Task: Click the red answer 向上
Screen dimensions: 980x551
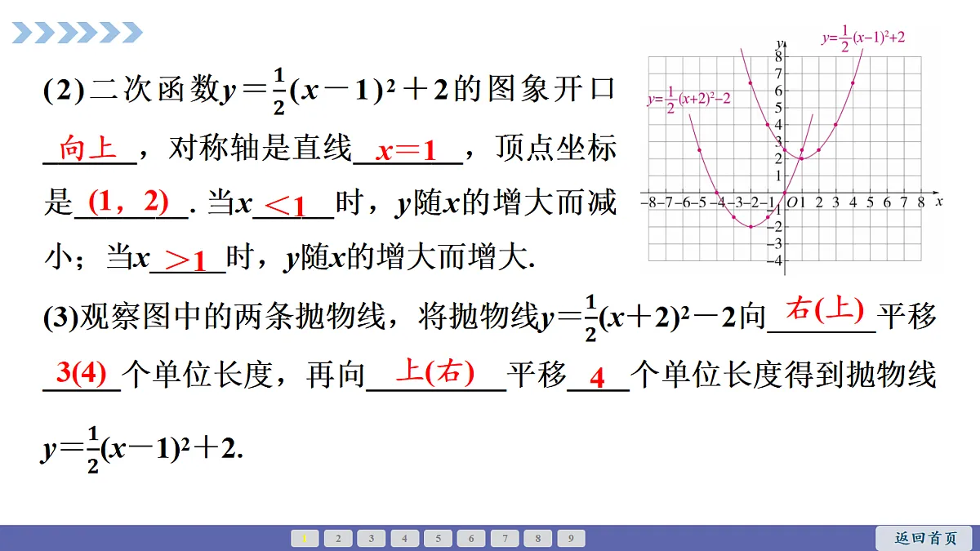Action: 88,149
